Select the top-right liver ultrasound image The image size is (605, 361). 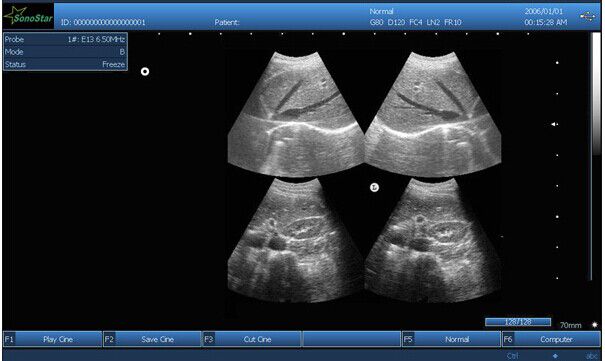pyautogui.click(x=433, y=114)
